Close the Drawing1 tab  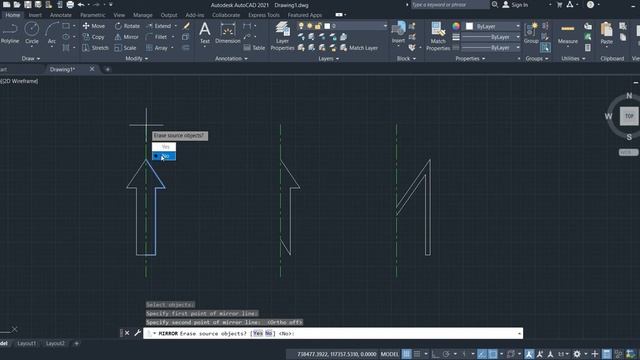[92, 69]
